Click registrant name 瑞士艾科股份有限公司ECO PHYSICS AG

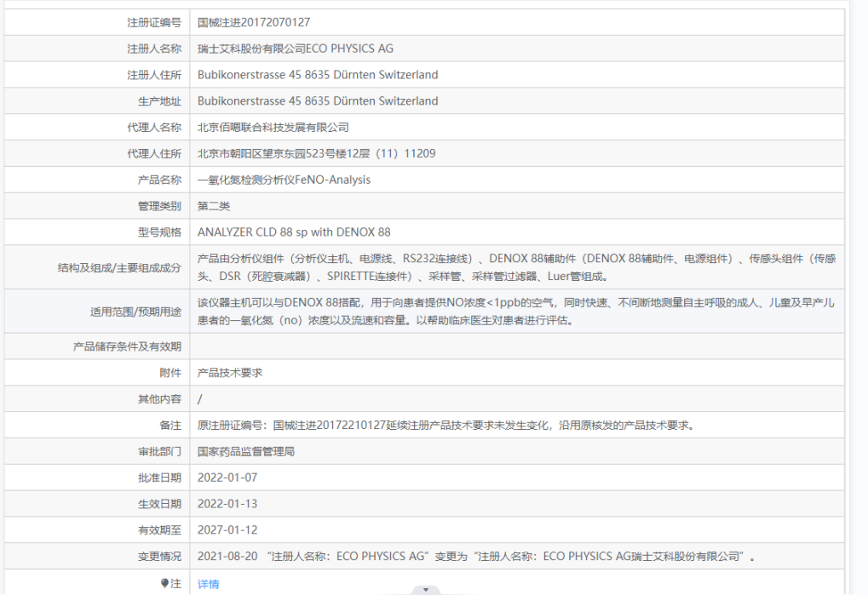tap(295, 49)
